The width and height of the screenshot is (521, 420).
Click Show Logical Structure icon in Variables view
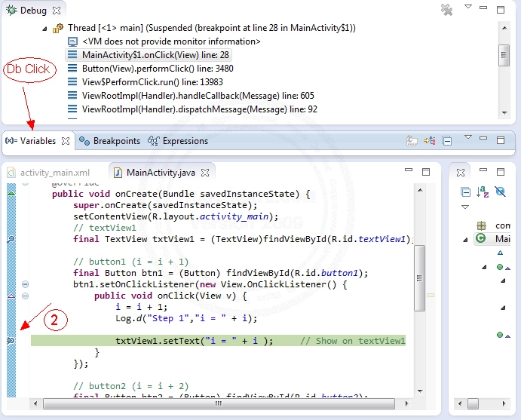coord(430,141)
